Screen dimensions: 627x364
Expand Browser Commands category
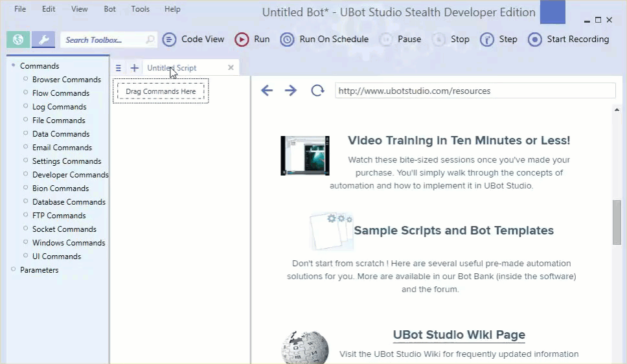point(26,79)
